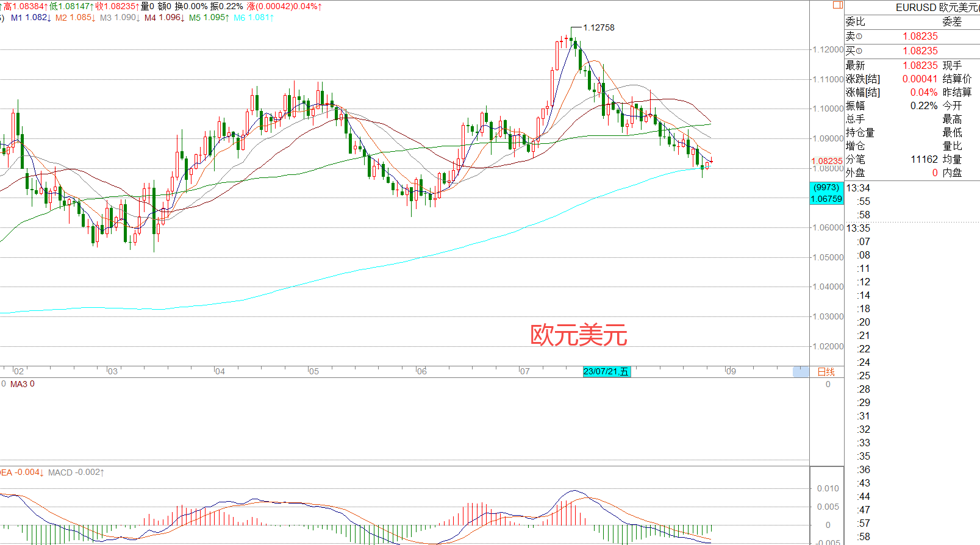Click the DEA -0.004 indicator label

click(x=21, y=472)
